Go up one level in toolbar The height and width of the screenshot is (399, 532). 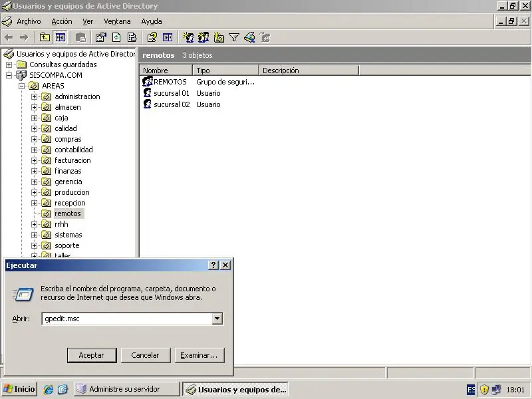click(45, 37)
